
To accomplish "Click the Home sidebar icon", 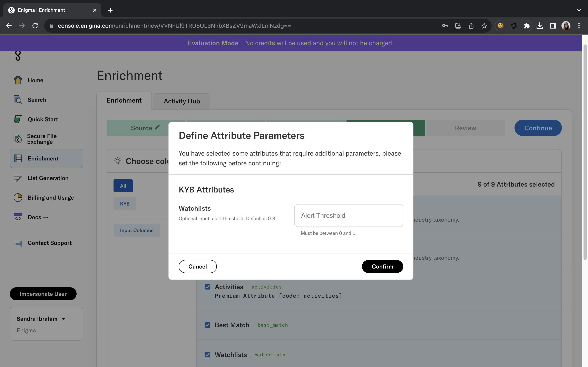I will click(18, 80).
